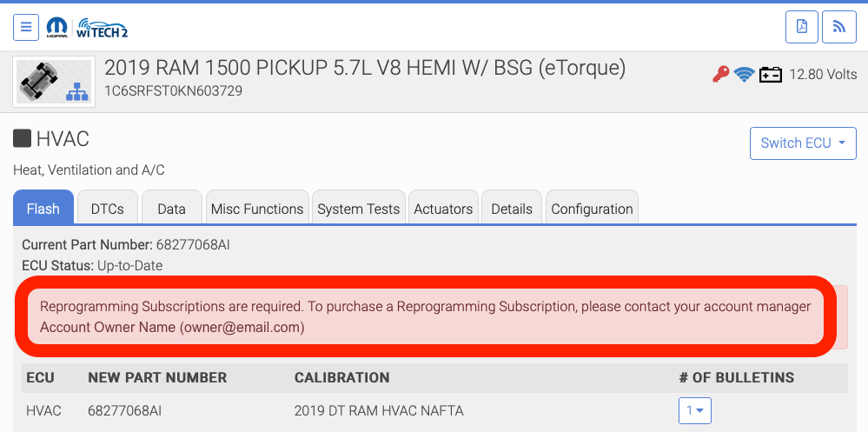Open the hamburger menu
The image size is (868, 432).
(26, 27)
